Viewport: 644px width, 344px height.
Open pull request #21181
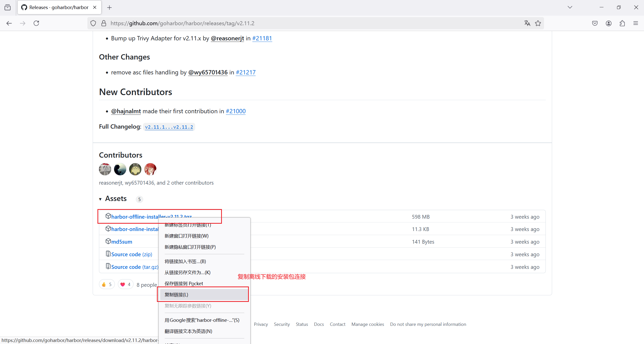pyautogui.click(x=262, y=38)
